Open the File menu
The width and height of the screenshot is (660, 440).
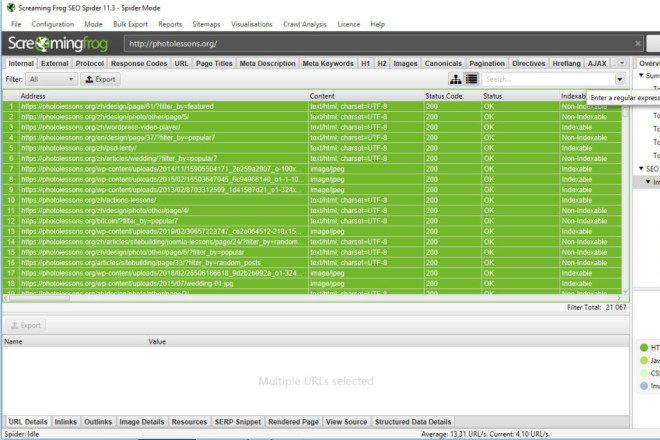point(16,24)
